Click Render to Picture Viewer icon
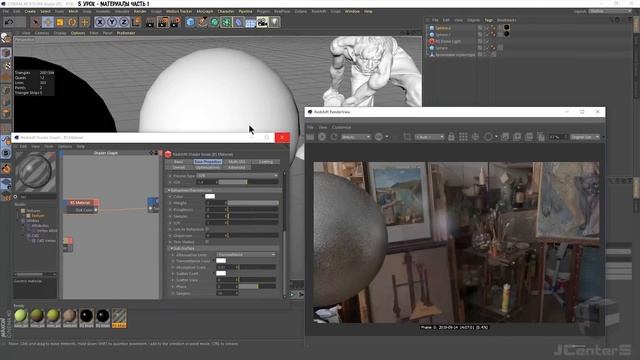The image size is (640, 360). click(x=163, y=22)
